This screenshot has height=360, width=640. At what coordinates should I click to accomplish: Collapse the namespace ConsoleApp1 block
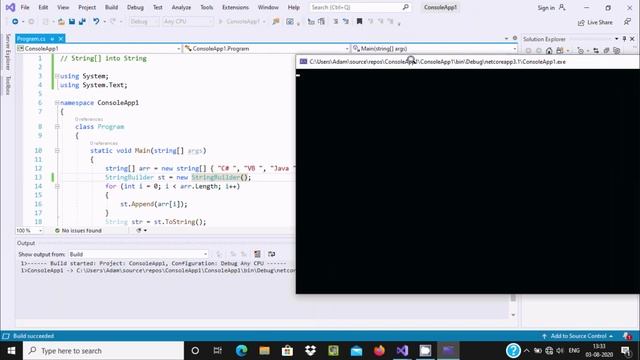(57, 102)
